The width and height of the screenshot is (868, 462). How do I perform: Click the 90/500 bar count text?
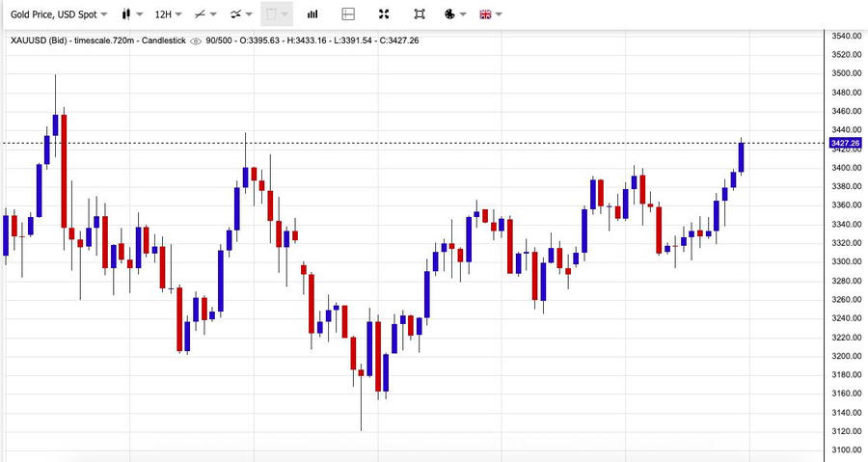pyautogui.click(x=220, y=40)
